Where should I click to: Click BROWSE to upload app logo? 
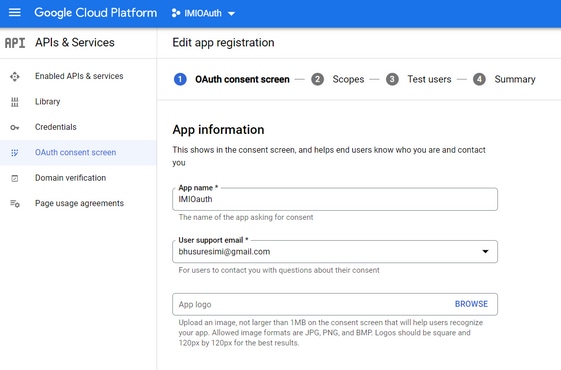click(471, 304)
